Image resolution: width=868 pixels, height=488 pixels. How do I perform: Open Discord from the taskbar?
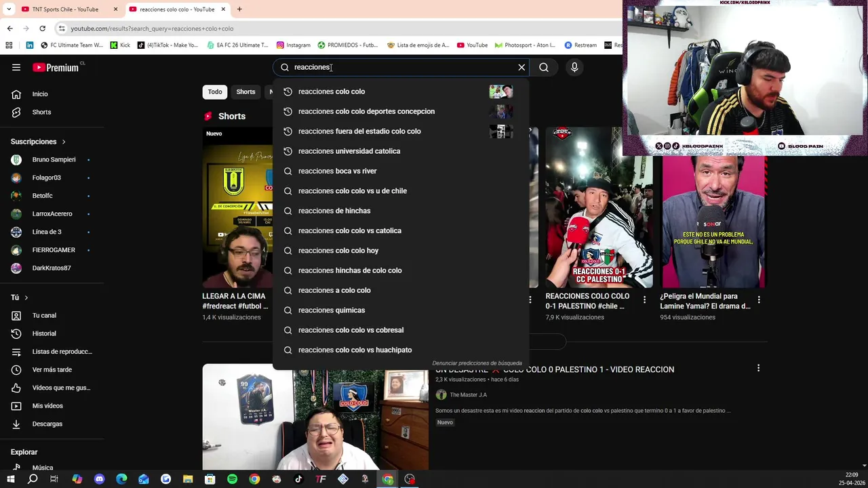coord(100,479)
